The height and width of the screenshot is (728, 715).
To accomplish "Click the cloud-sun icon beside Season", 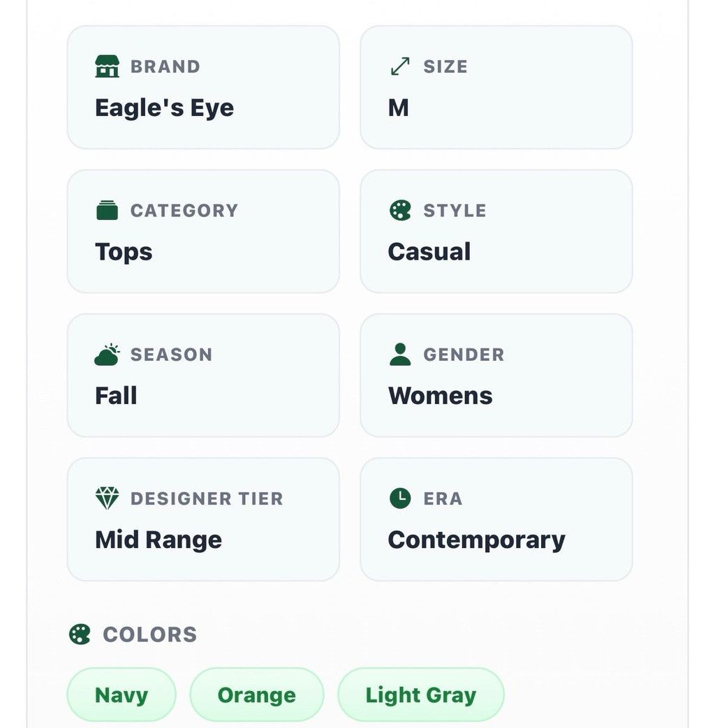I will click(107, 355).
